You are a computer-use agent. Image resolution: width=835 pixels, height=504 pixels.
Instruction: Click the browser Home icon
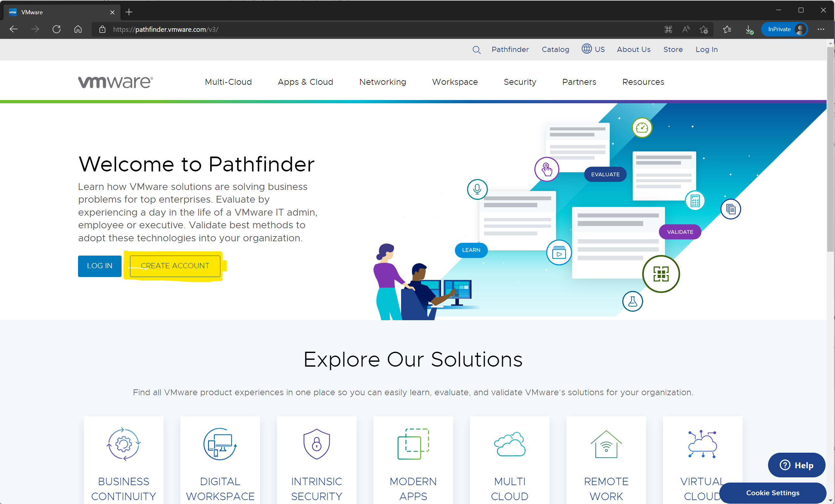coord(78,30)
